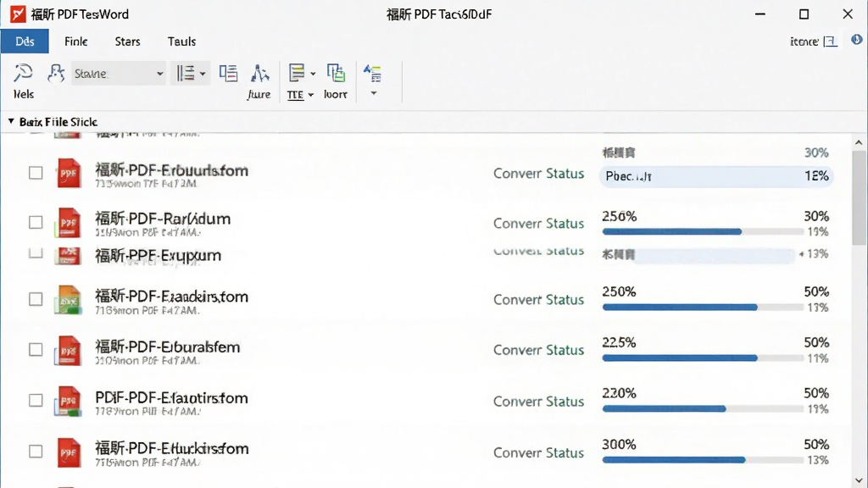868x488 pixels.
Task: Collapse the Baix Fiile Sticle section
Action: click(x=11, y=121)
